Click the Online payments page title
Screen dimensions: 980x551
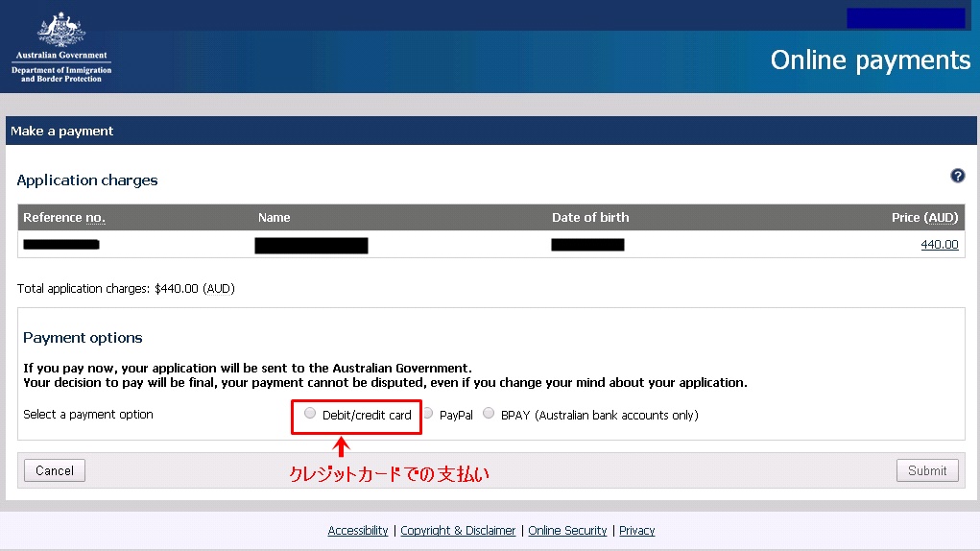(x=870, y=60)
